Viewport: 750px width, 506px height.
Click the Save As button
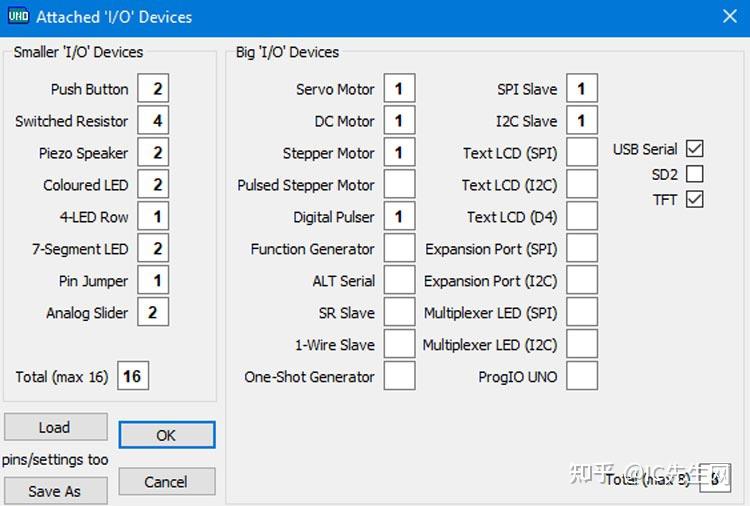(x=55, y=491)
